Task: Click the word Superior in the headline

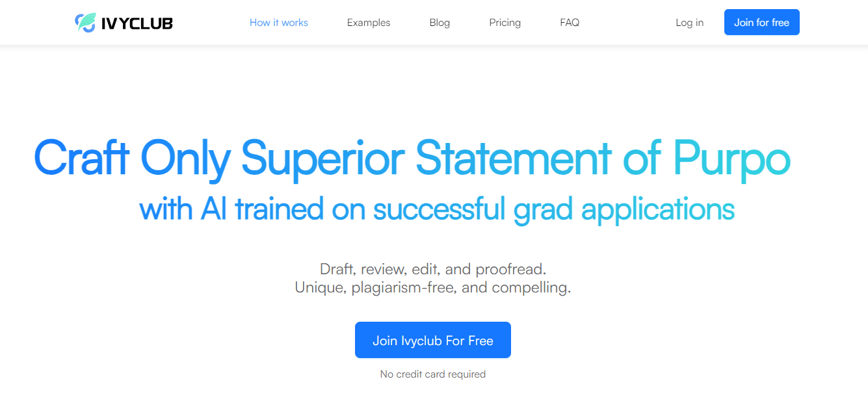Action: click(x=323, y=159)
